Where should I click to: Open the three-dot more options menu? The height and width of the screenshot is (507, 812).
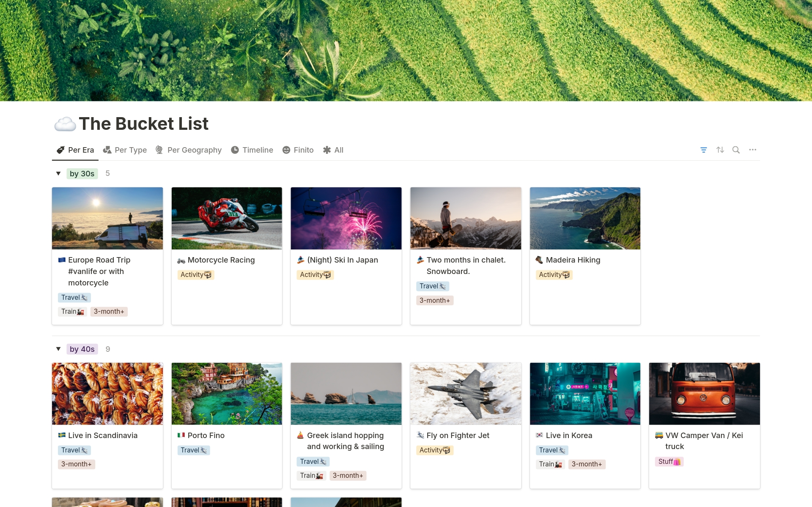(752, 150)
